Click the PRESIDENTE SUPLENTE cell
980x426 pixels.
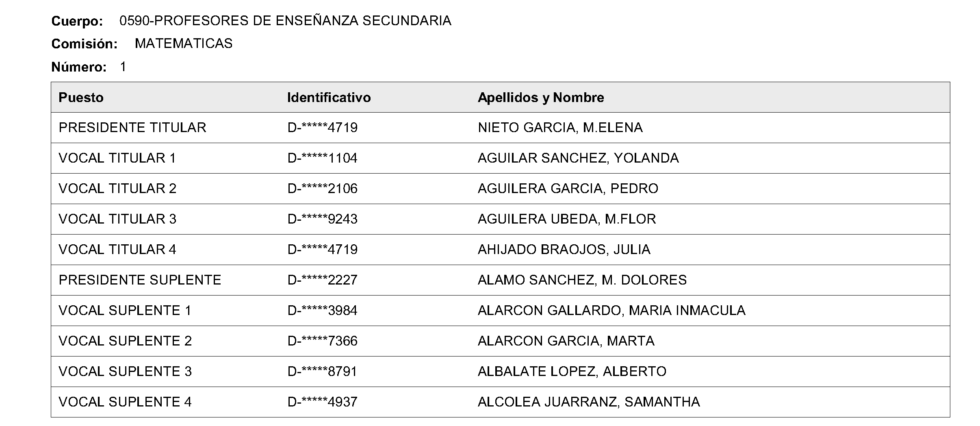139,280
